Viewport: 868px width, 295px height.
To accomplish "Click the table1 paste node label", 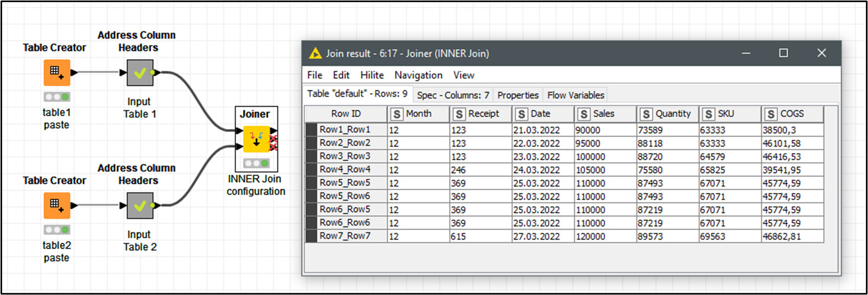I will pyautogui.click(x=56, y=119).
